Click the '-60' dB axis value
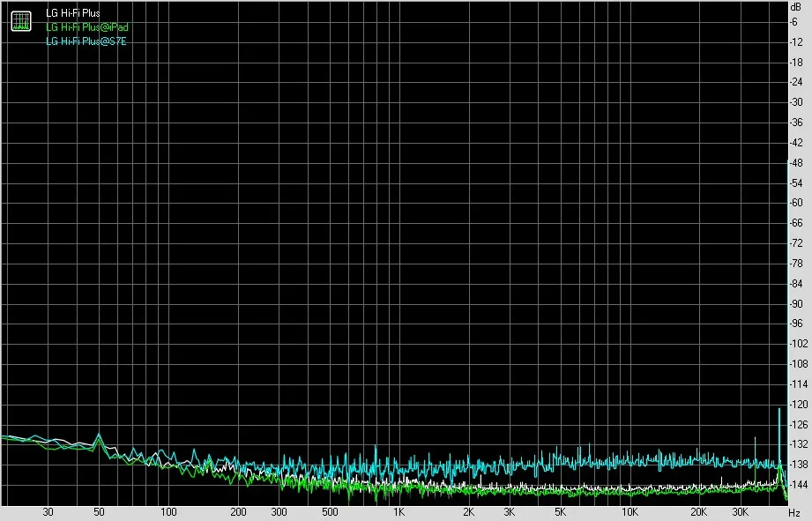 [x=796, y=203]
